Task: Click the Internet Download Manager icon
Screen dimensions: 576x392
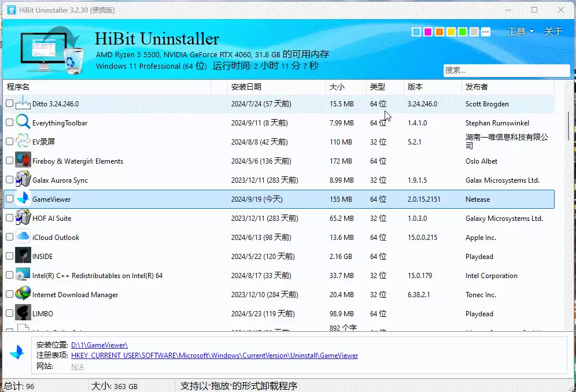Action: tap(23, 294)
